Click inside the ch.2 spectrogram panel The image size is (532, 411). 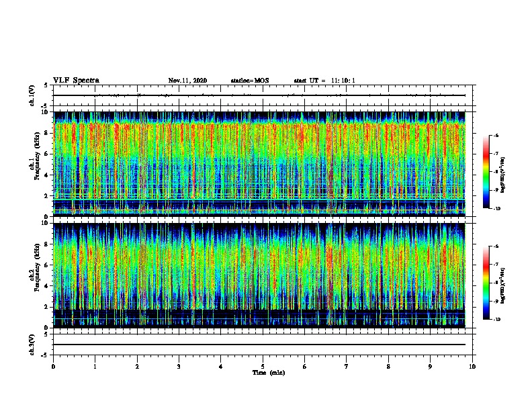[263, 275]
